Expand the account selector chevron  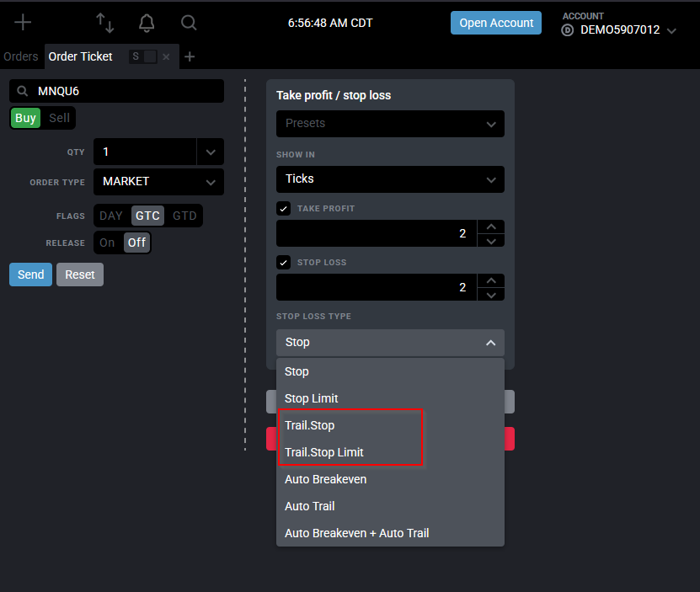(x=671, y=31)
